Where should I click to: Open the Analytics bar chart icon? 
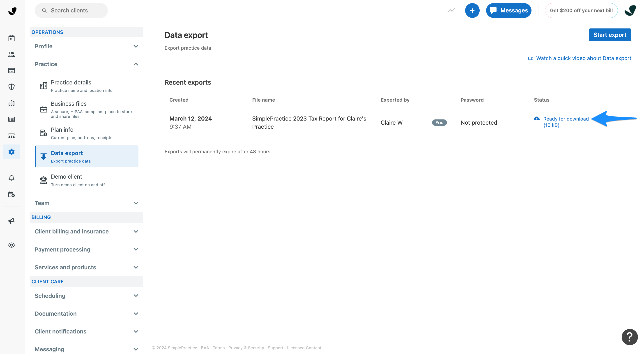11,103
